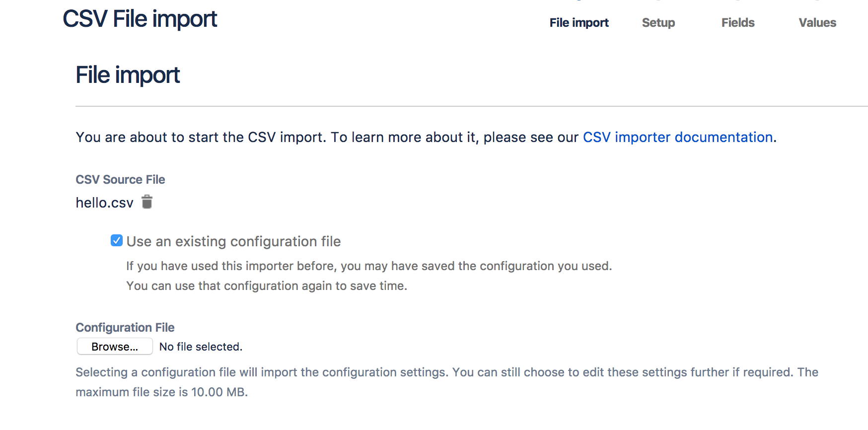Click the 'CSV File import' page title
Image resolution: width=868 pixels, height=430 pixels.
point(140,19)
